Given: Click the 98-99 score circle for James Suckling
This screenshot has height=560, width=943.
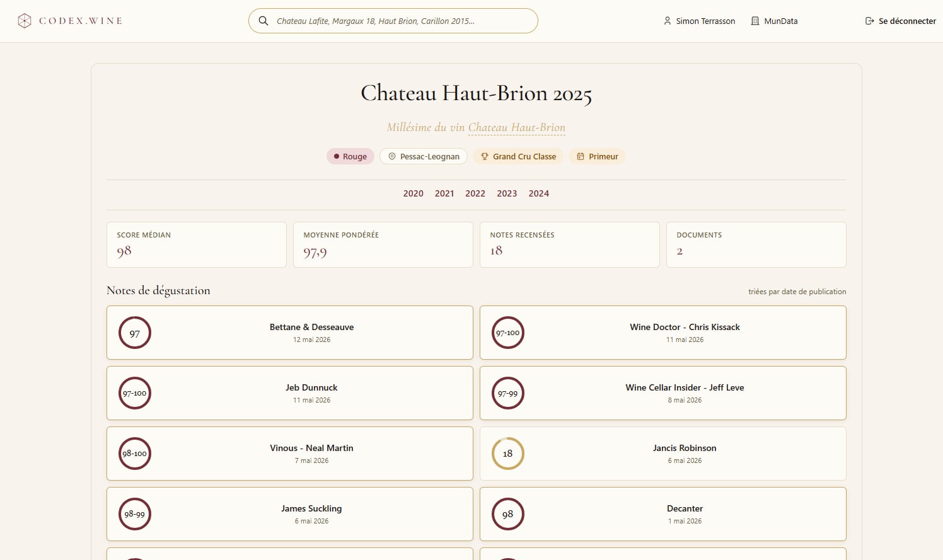Looking at the screenshot, I should pos(135,514).
